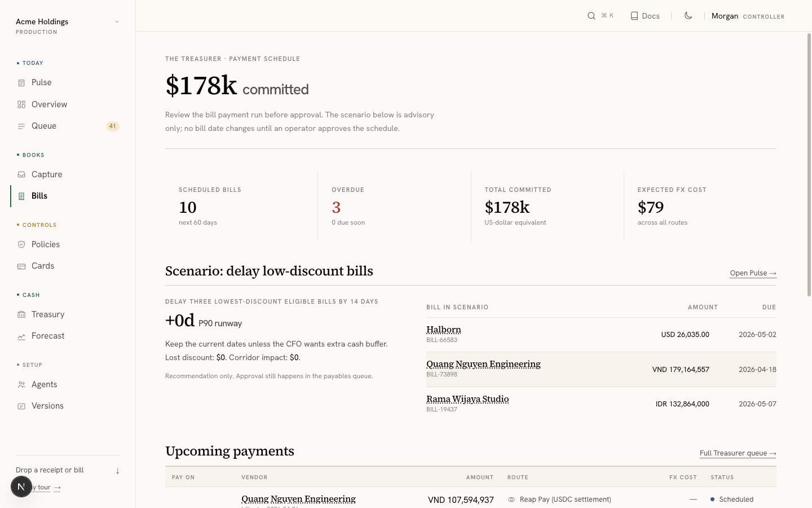The image size is (812, 508).
Task: Click the FX Cost column header
Action: [683, 478]
